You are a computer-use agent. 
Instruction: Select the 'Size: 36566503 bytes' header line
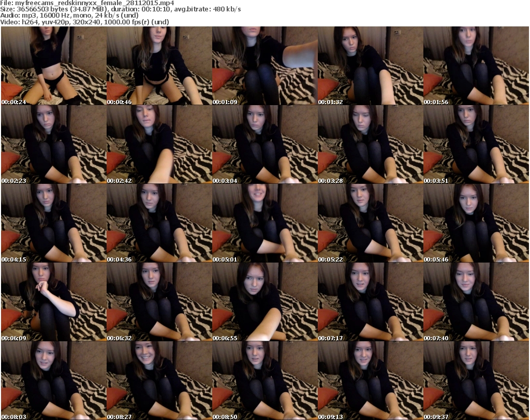click(121, 9)
